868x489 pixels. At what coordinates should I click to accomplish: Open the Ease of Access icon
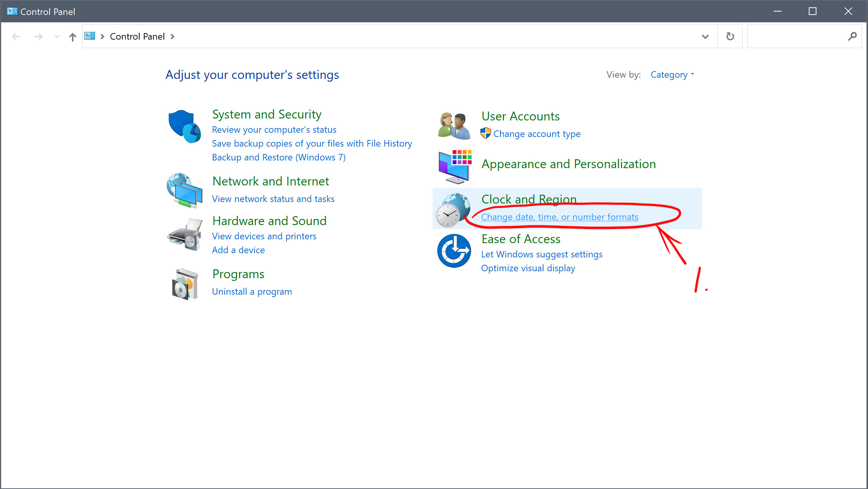point(454,251)
